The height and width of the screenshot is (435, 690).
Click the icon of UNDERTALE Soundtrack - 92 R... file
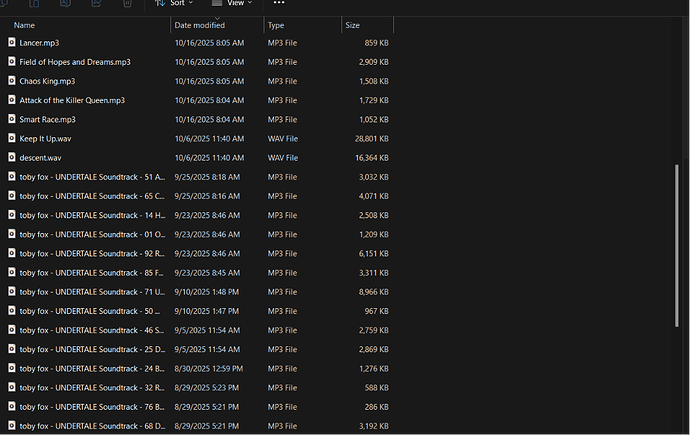pyautogui.click(x=12, y=253)
